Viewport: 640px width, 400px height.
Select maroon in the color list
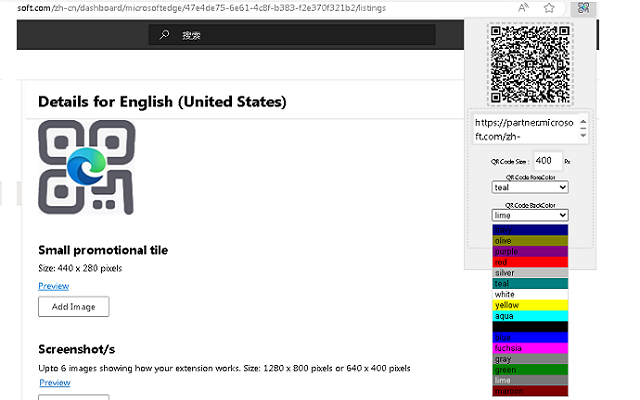click(530, 391)
